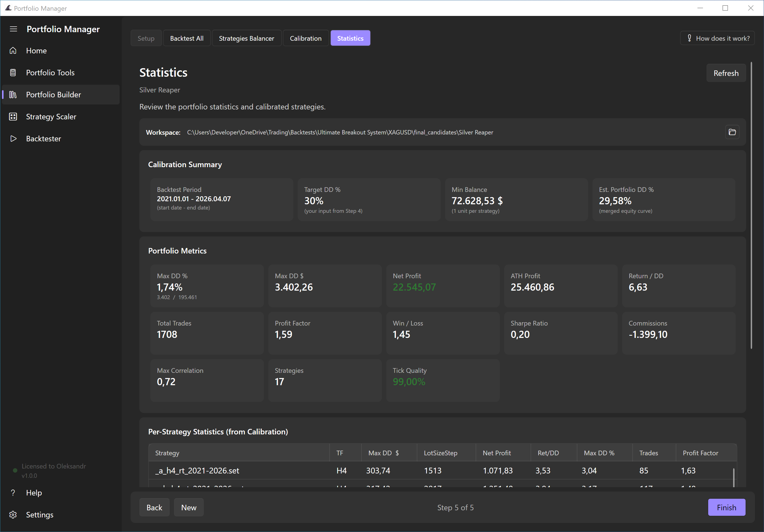The width and height of the screenshot is (764, 532).
Task: Open Settings in the sidebar
Action: 60,515
